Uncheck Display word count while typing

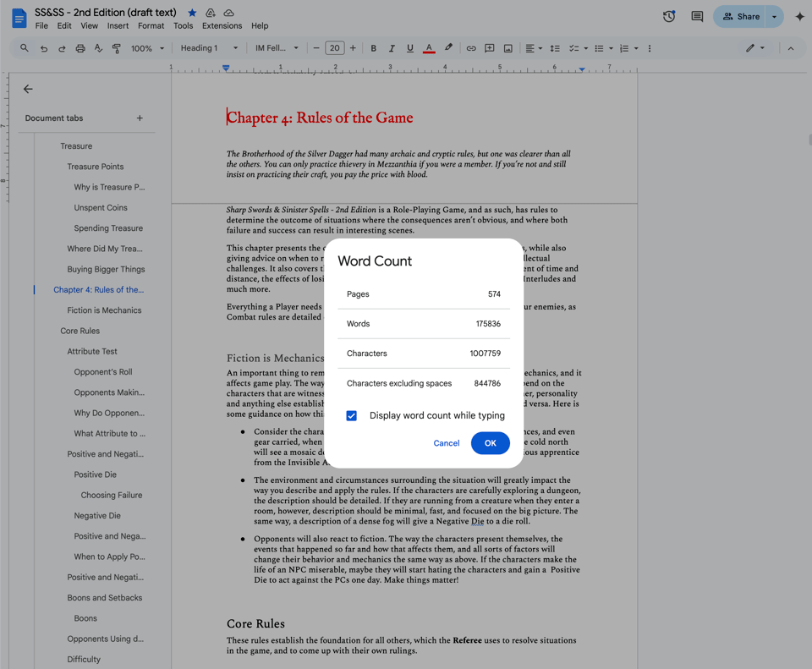coord(352,415)
